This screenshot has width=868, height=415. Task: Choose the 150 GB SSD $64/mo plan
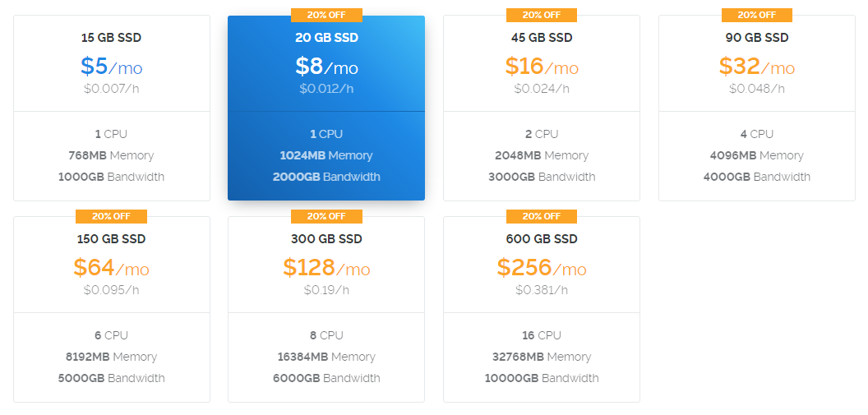[x=112, y=309]
